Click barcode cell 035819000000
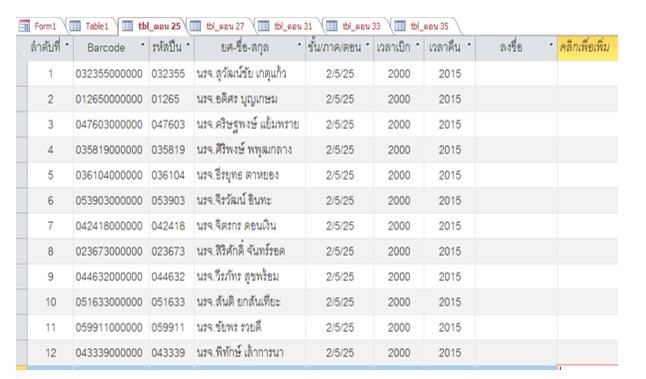The height and width of the screenshot is (379, 646). (112, 150)
